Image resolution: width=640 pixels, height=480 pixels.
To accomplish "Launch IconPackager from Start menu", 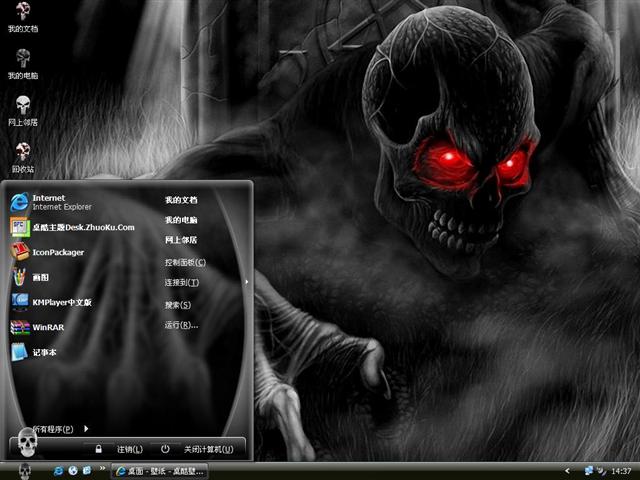I will click(x=47, y=252).
